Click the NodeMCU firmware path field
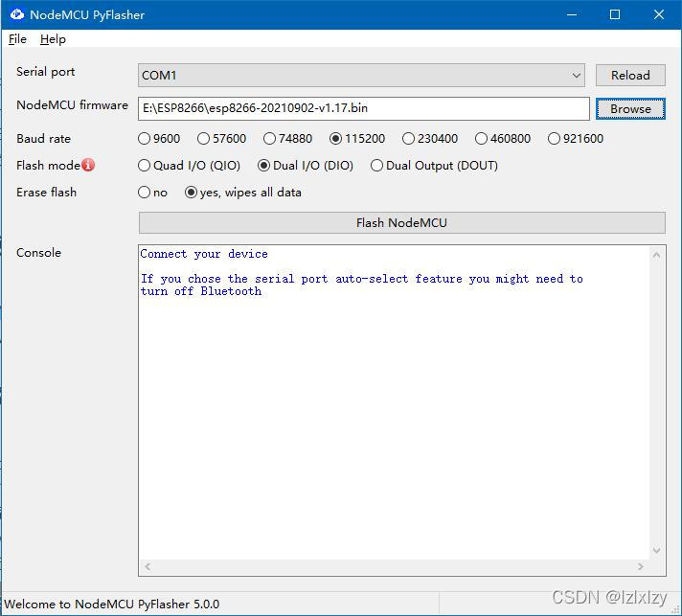Image resolution: width=682 pixels, height=616 pixels. click(364, 108)
